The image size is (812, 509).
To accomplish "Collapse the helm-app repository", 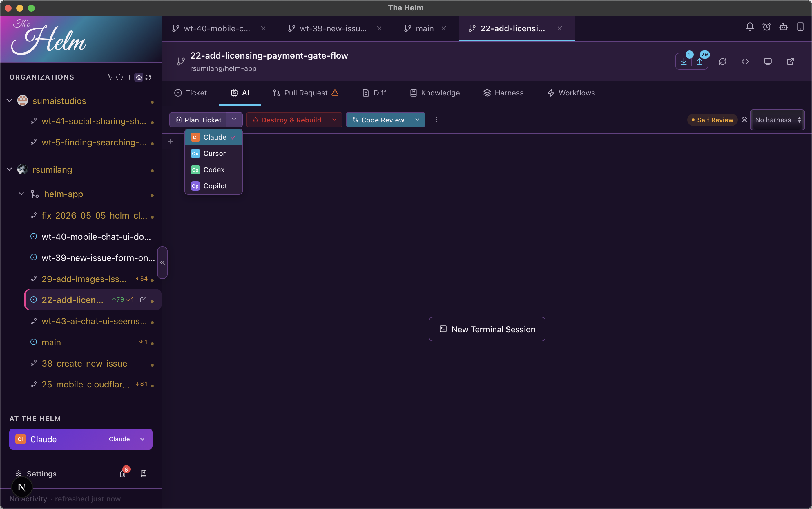I will click(21, 194).
